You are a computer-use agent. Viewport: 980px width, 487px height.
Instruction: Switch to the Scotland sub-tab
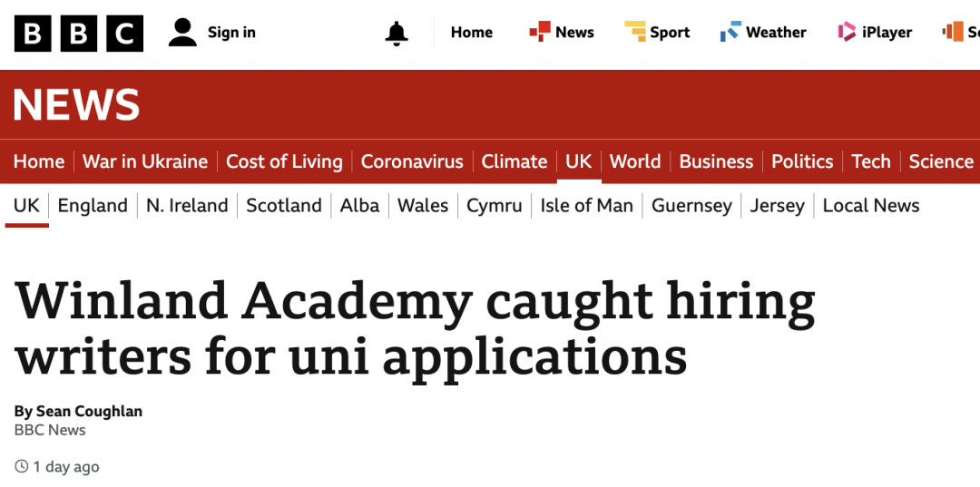[x=284, y=206]
